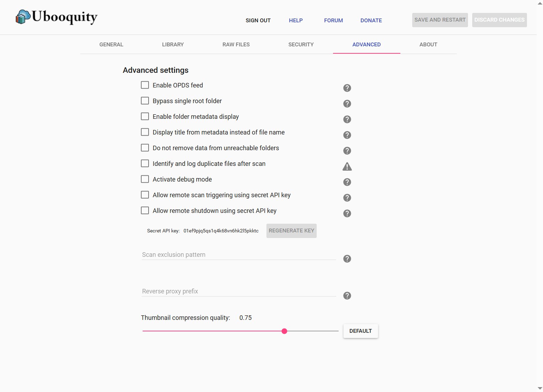Open help for Enable OPDS feed setting
This screenshot has width=543, height=392.
(x=347, y=88)
